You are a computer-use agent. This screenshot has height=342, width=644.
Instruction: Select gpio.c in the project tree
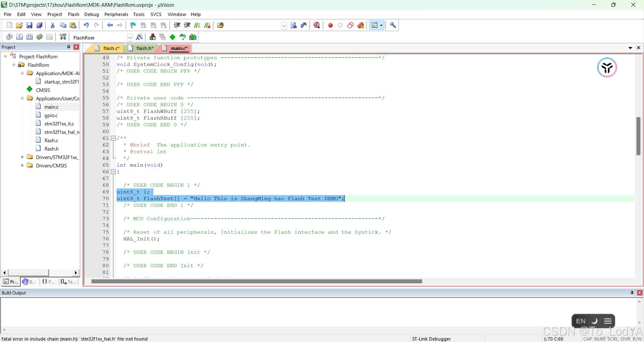click(x=51, y=115)
